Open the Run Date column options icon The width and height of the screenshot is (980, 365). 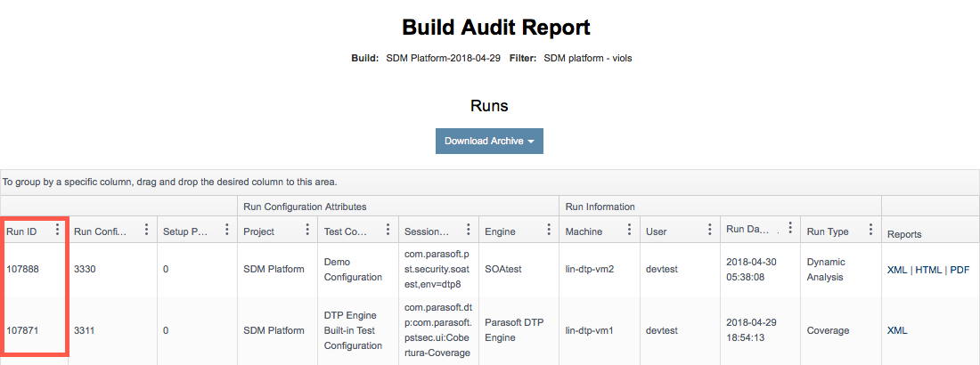coord(790,228)
